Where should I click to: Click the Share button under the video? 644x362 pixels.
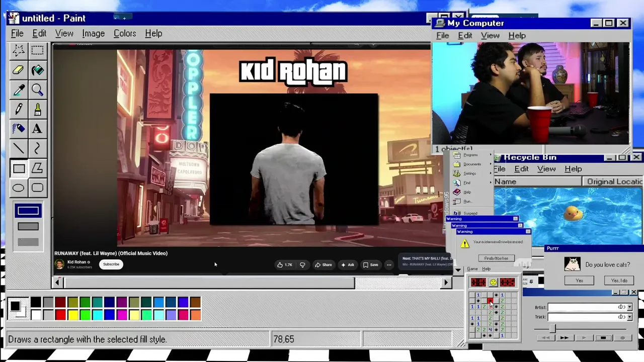point(324,265)
